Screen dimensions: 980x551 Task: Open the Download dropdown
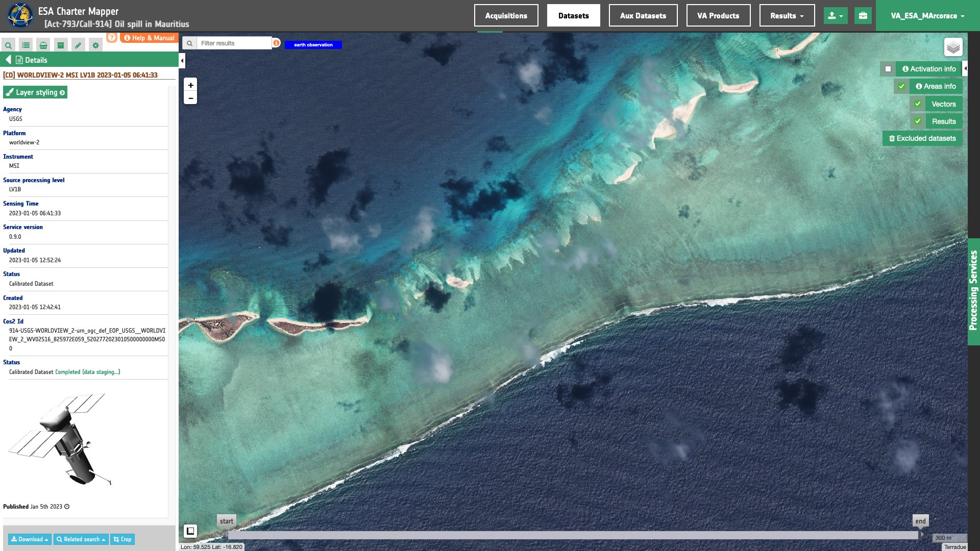pos(30,539)
